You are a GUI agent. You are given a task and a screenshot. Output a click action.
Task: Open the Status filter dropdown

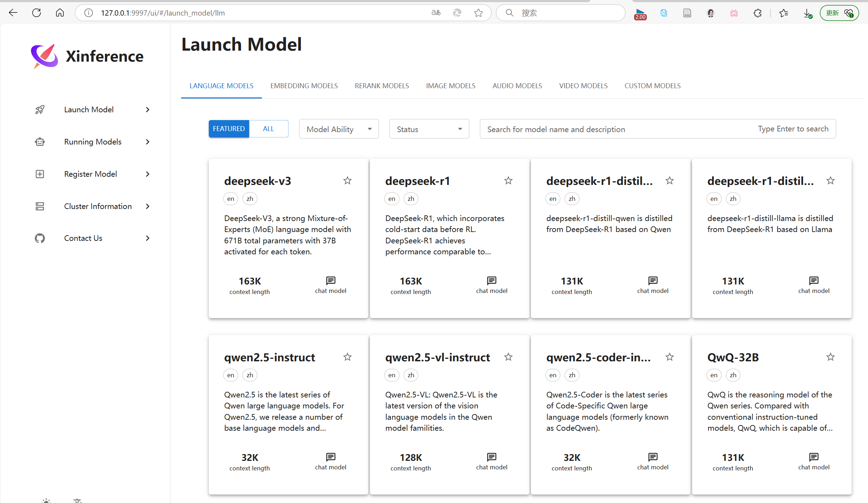[429, 129]
